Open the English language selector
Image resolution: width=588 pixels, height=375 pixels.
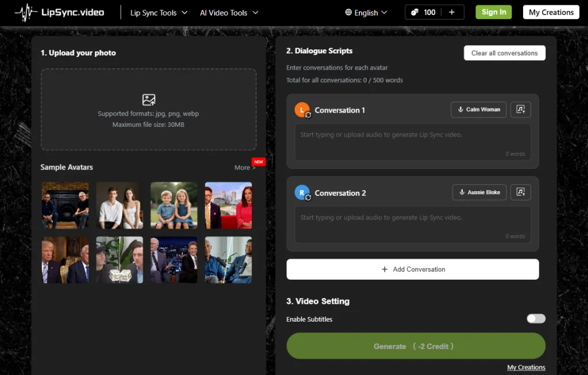(x=366, y=13)
